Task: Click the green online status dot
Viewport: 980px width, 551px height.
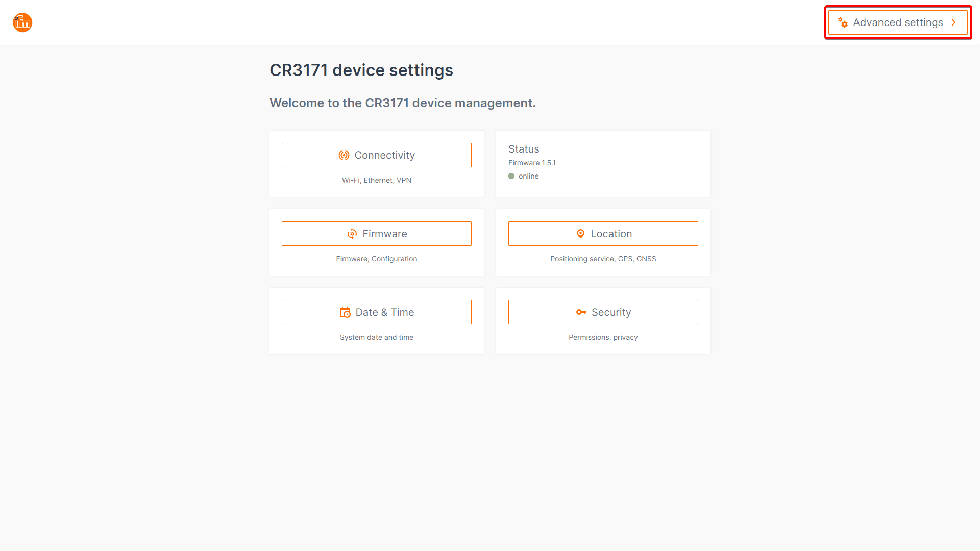Action: (511, 176)
